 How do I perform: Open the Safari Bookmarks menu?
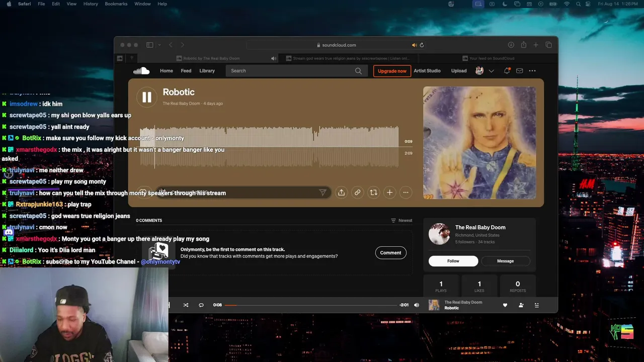[116, 4]
